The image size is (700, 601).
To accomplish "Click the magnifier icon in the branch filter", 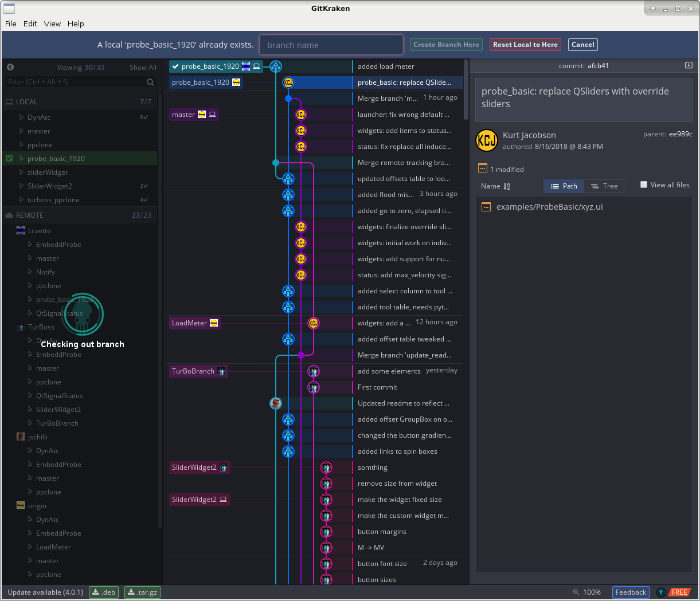I will (x=150, y=82).
